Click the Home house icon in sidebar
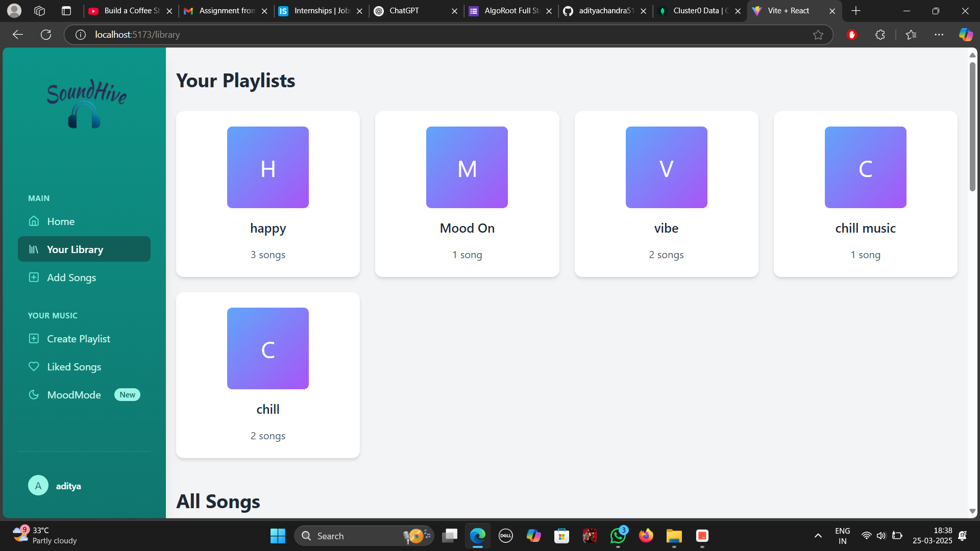The height and width of the screenshot is (551, 980). pyautogui.click(x=34, y=221)
